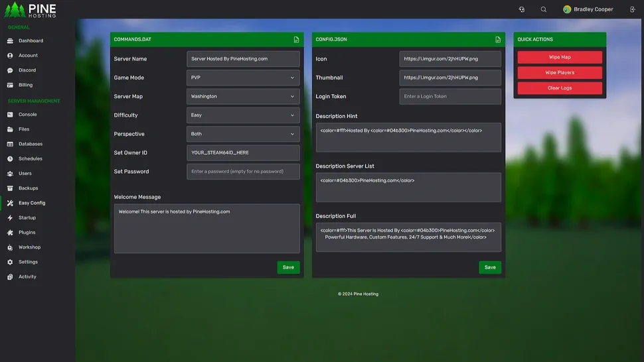Click the Account sidebar icon
The image size is (644, 362).
pyautogui.click(x=10, y=55)
